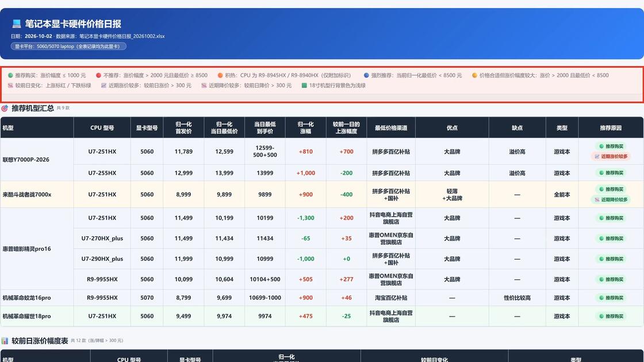644x362 pixels.
Task: Select the 来酷斗战者战7000x model cell
Action: 37,195
